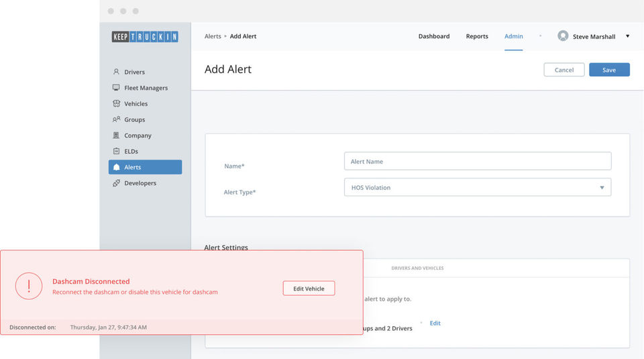Click the Alert Type dropdown arrow

602,187
